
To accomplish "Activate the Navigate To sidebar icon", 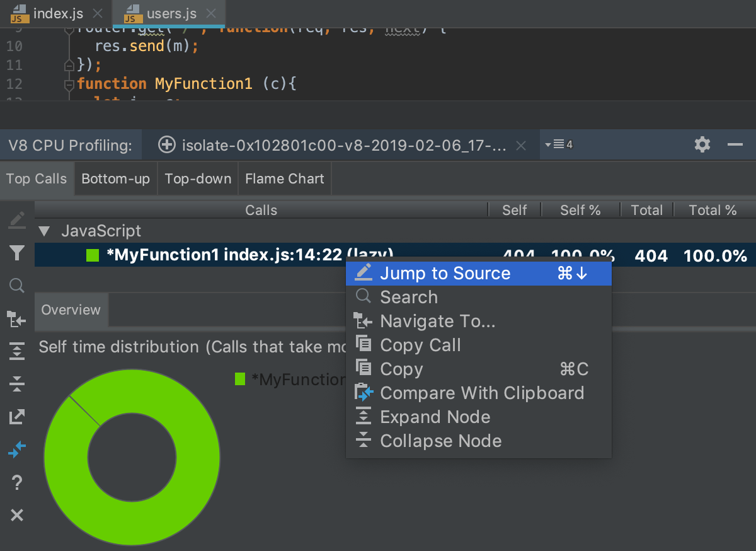I will (x=17, y=318).
